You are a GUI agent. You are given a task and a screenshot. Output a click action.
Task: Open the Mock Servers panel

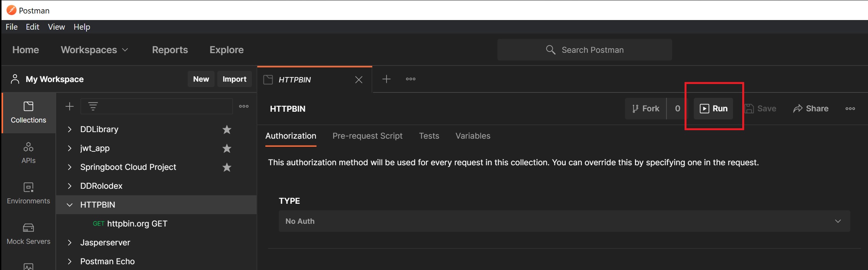[28, 233]
